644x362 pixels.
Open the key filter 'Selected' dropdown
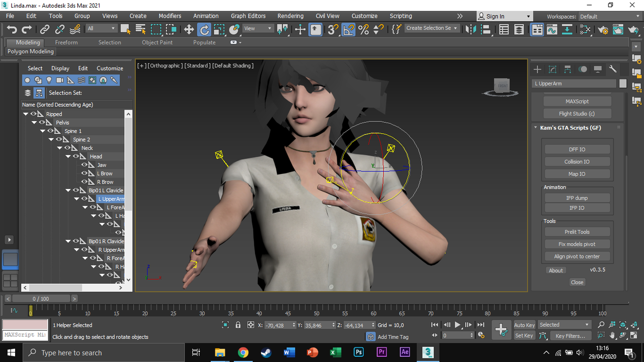coord(564,325)
